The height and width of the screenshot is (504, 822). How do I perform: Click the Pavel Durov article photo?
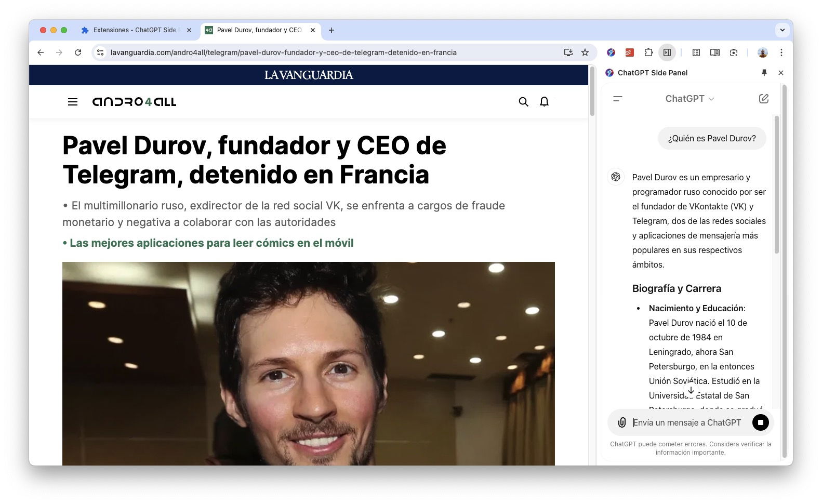(309, 363)
